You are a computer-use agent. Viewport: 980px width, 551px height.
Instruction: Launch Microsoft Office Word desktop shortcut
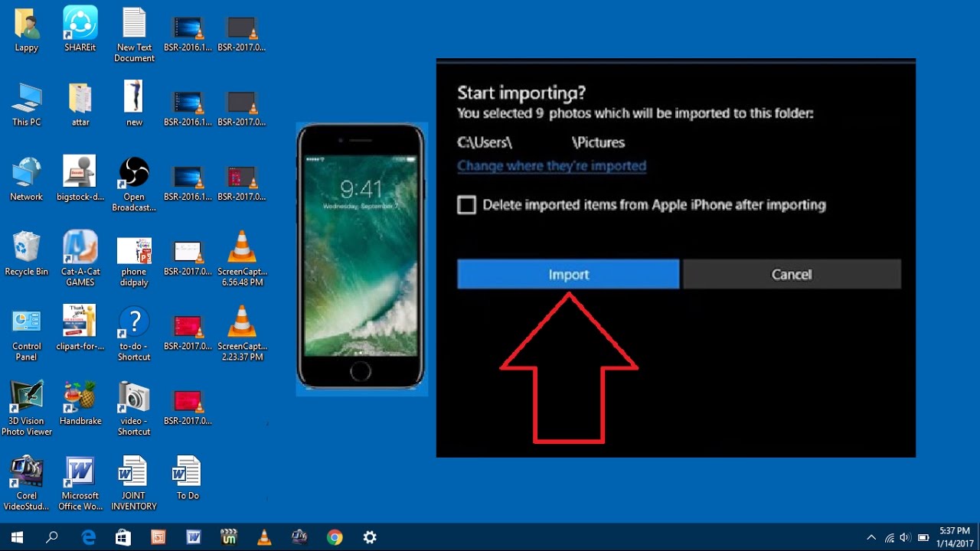[80, 483]
